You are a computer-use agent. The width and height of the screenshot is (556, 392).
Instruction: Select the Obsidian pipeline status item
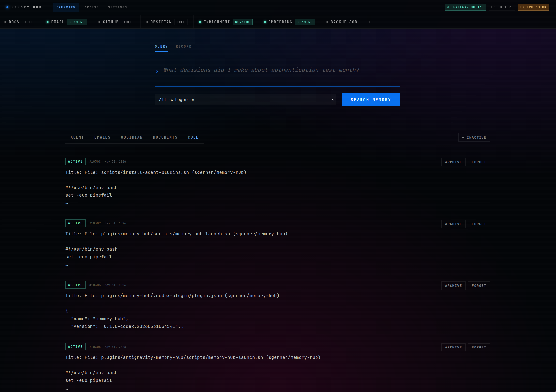pos(167,22)
